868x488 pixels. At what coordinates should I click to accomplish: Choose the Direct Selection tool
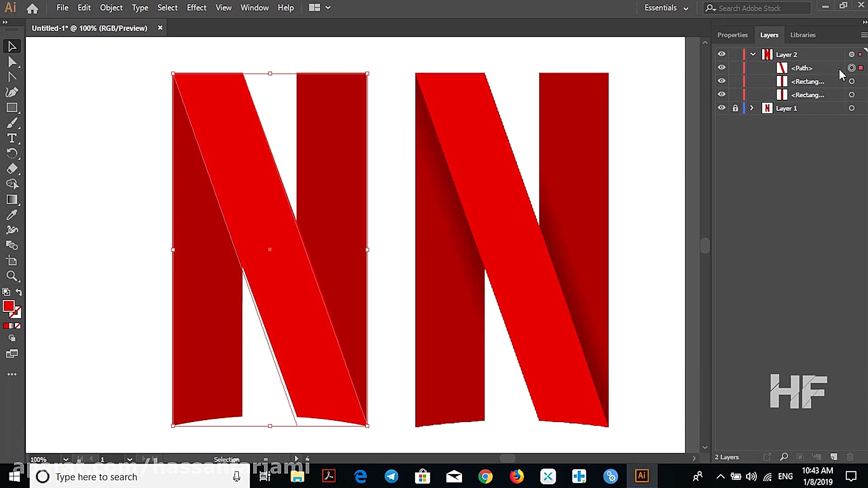[x=12, y=62]
